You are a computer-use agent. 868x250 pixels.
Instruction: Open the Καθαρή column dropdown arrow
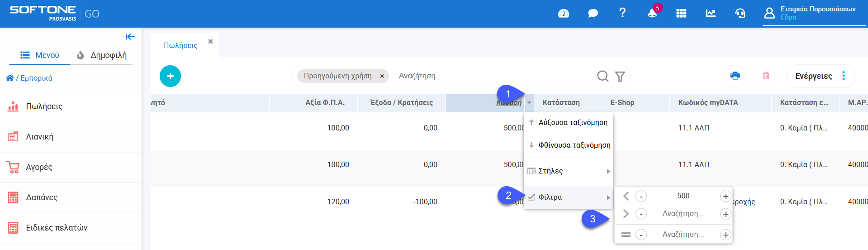click(x=529, y=103)
